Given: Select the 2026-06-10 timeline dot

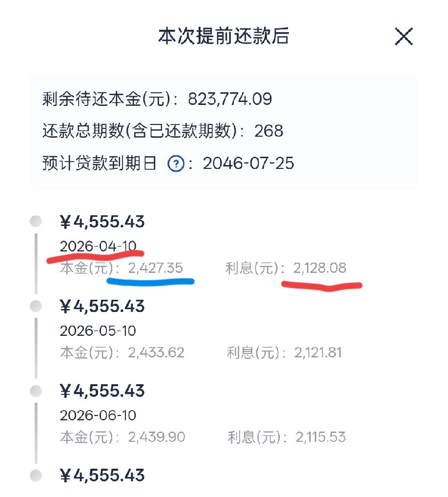Looking at the screenshot, I should click(x=36, y=391).
